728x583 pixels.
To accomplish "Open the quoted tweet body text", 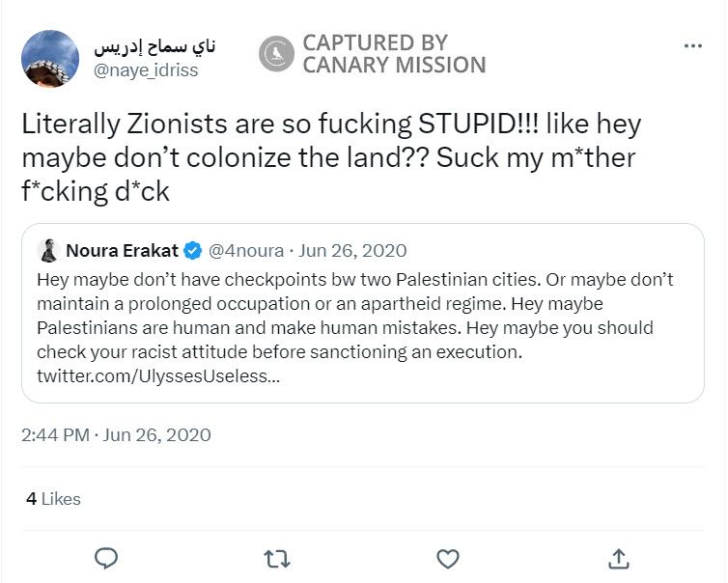I will (355, 316).
